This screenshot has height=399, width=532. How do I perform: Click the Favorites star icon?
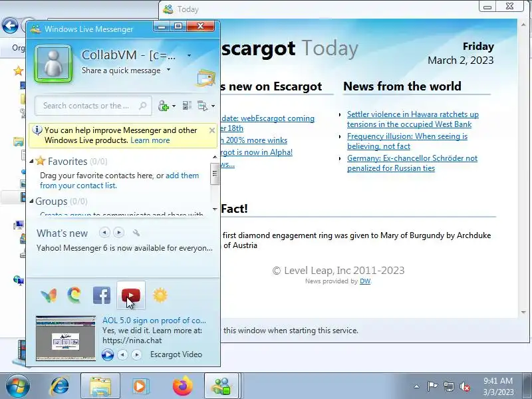point(41,160)
